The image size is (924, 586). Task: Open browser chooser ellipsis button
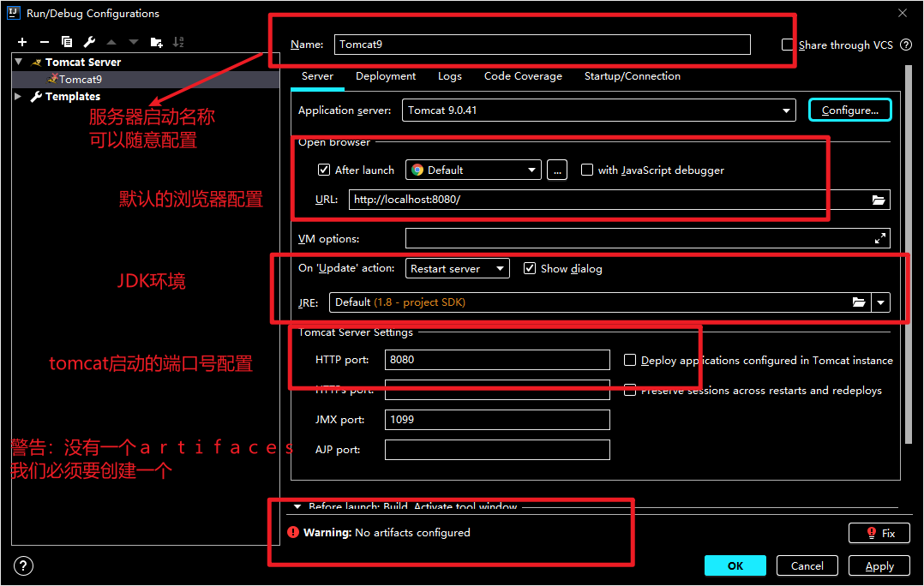[557, 170]
